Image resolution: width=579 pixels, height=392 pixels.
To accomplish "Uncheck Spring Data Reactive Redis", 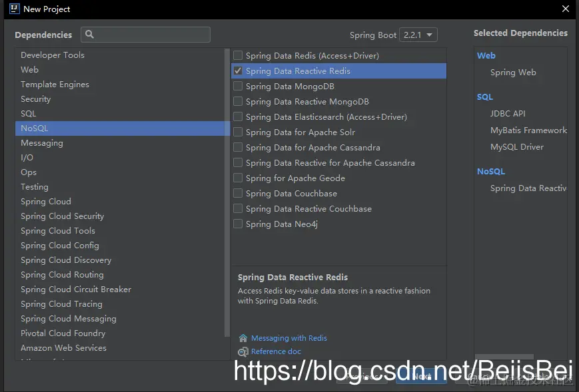I will [x=238, y=71].
